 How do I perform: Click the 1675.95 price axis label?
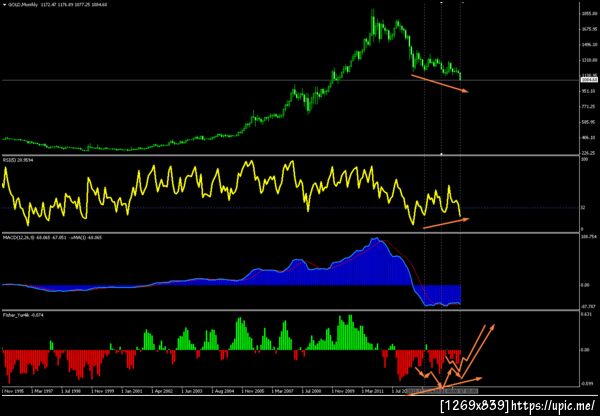coord(589,29)
